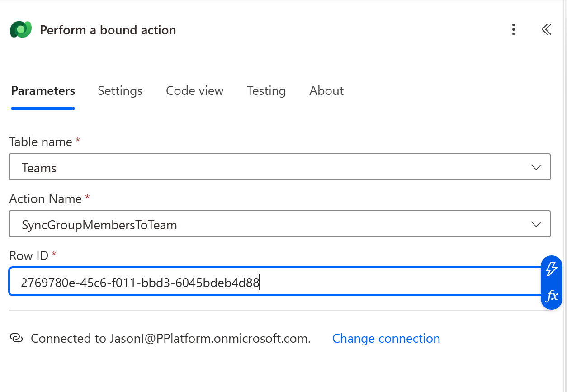Click the Dataverse connector logo icon

click(20, 30)
